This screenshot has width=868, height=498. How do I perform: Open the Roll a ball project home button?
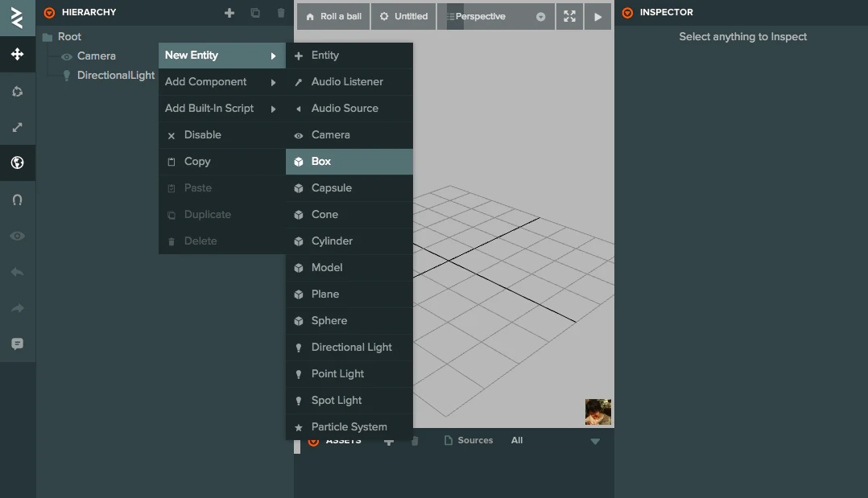pos(333,17)
